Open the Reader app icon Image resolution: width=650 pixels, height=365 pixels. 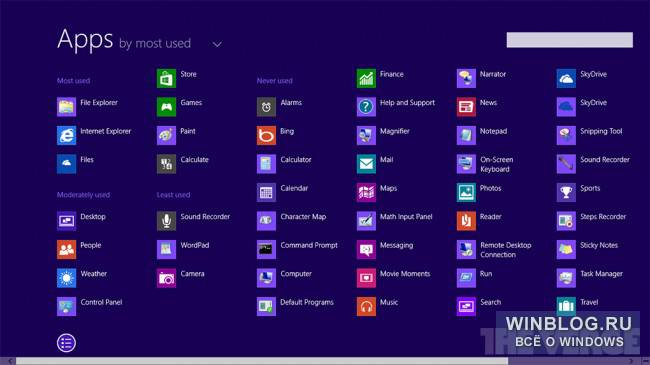click(x=466, y=221)
